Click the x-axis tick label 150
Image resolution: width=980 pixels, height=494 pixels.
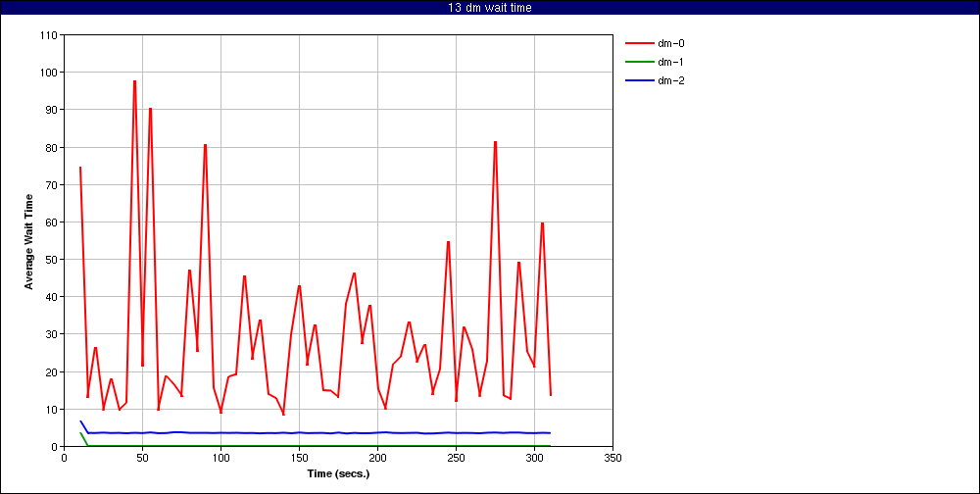pyautogui.click(x=299, y=458)
